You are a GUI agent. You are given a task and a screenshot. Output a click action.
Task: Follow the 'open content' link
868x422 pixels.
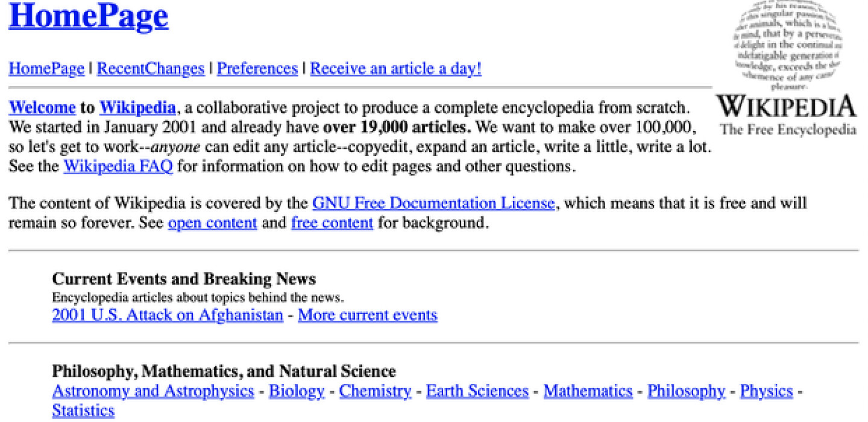click(x=212, y=222)
